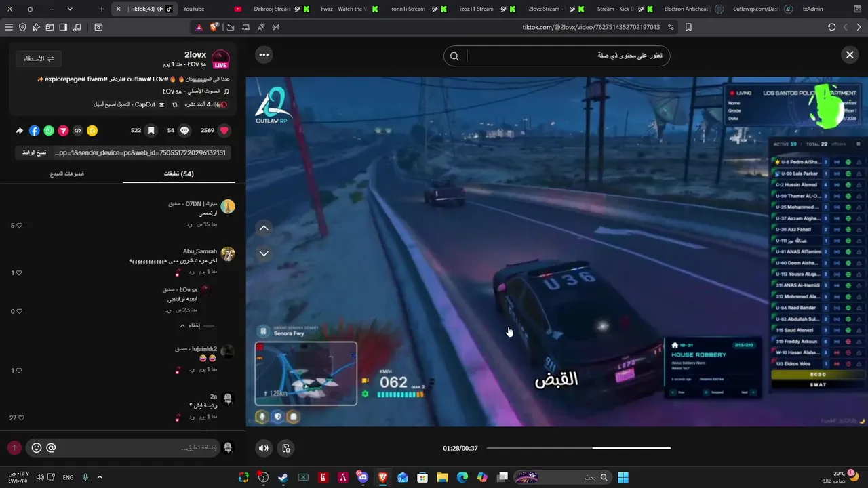Open the clip control next to the speaker button
Image resolution: width=868 pixels, height=488 pixels.
[x=286, y=448]
